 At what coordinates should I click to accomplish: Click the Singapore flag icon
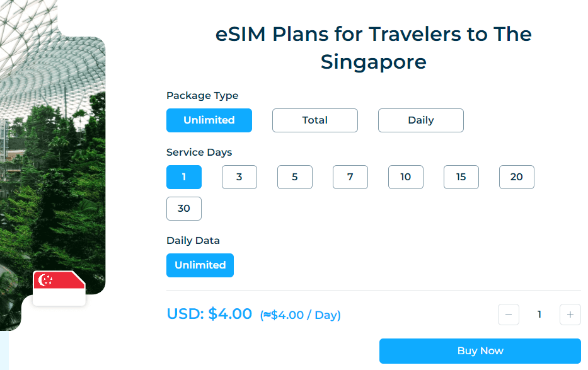pyautogui.click(x=59, y=288)
